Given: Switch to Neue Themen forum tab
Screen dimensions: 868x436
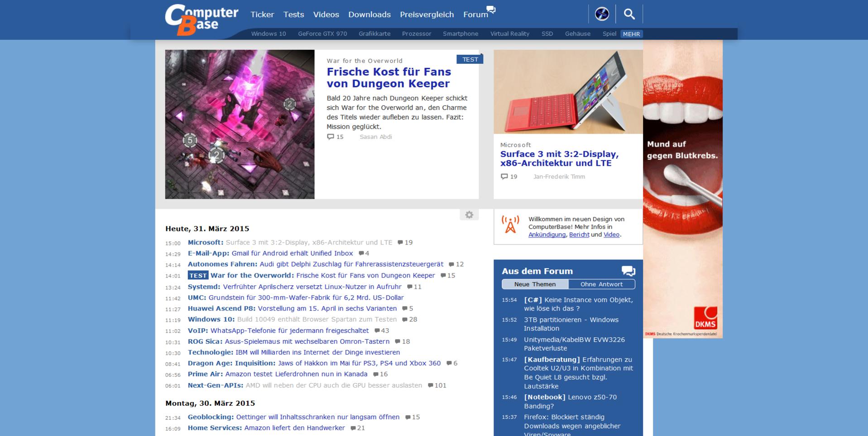Looking at the screenshot, I should point(535,284).
